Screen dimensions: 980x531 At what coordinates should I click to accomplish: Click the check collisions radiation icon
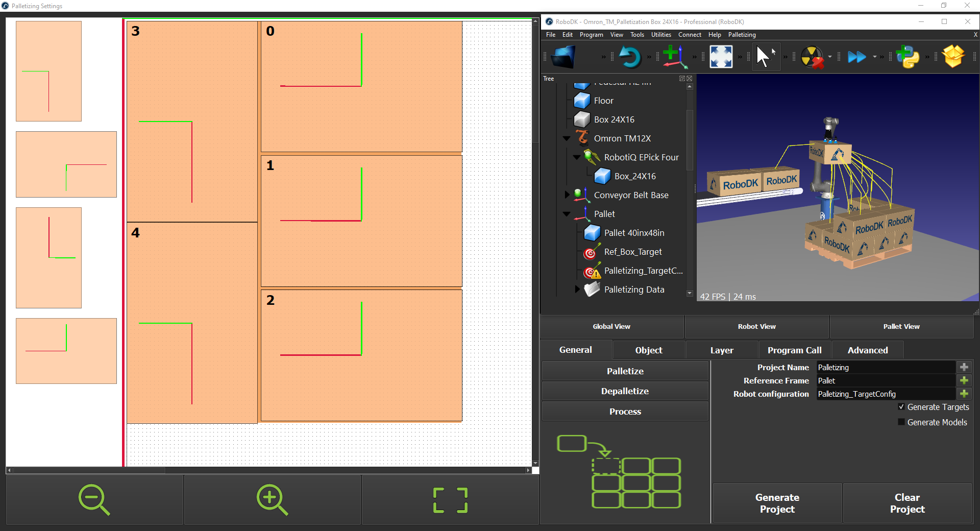click(x=812, y=57)
